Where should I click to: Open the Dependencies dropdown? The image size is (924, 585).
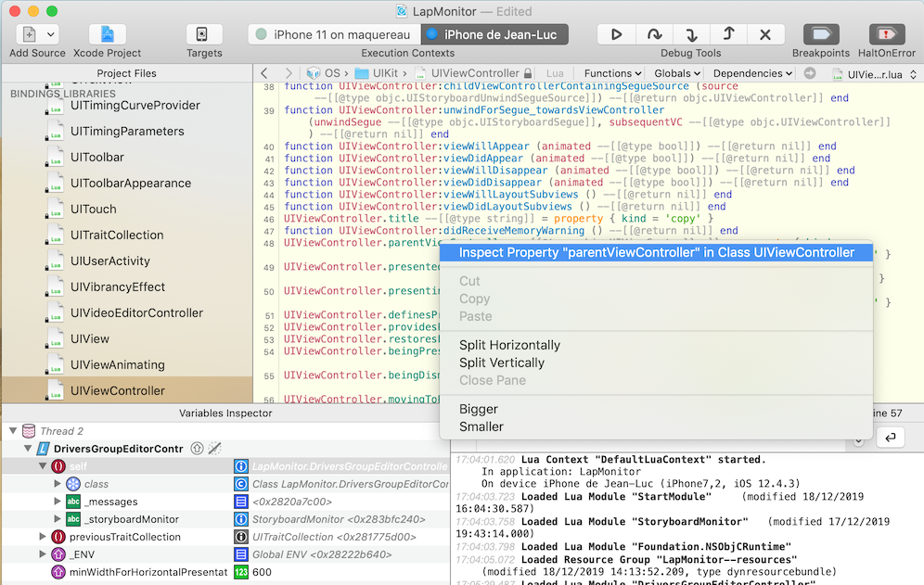click(x=753, y=73)
